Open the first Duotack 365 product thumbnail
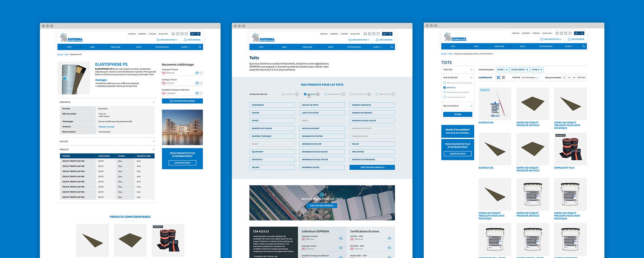The image size is (644, 258). click(x=495, y=104)
